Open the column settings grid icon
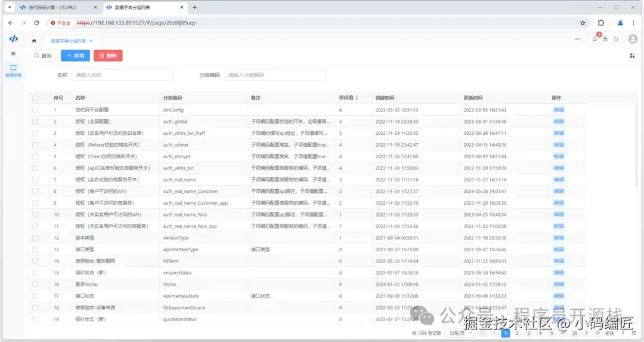Viewport: 644px width, 342px height. 632,56
